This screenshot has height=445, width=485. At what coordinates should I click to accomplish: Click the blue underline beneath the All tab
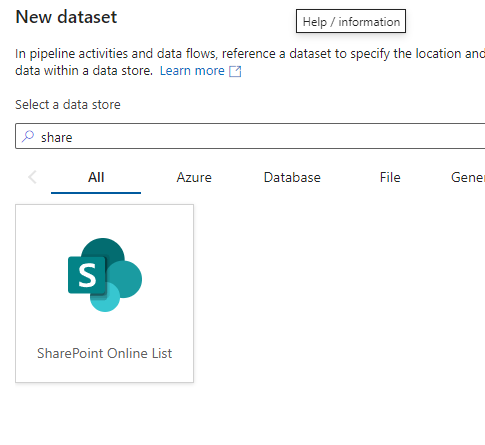click(x=96, y=193)
